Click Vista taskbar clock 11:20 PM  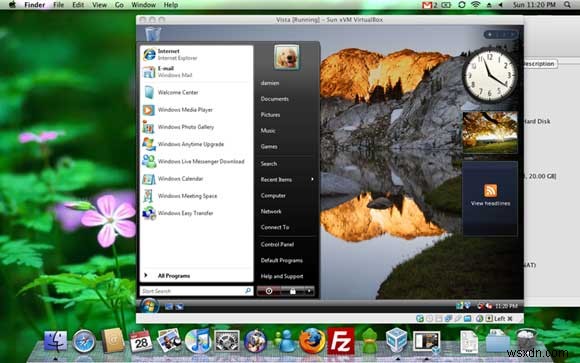click(x=506, y=306)
